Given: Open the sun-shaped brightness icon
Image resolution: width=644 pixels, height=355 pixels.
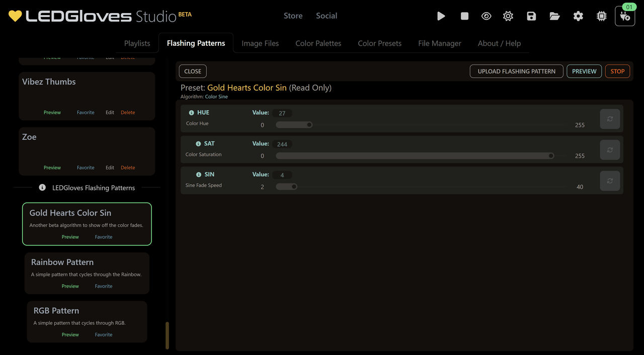Looking at the screenshot, I should point(508,16).
